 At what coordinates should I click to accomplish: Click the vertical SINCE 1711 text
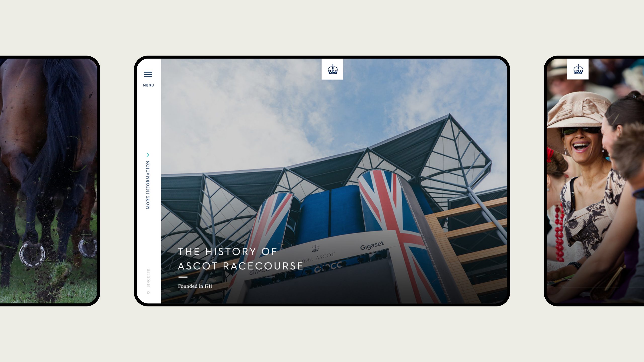148,278
